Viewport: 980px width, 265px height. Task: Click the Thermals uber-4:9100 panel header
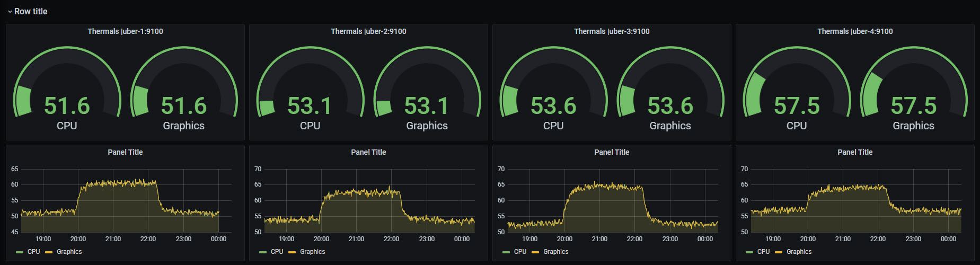[x=855, y=31]
